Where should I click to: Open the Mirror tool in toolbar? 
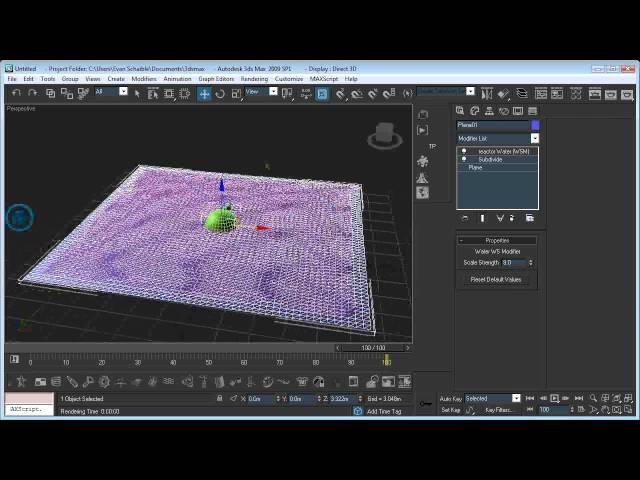(340, 93)
